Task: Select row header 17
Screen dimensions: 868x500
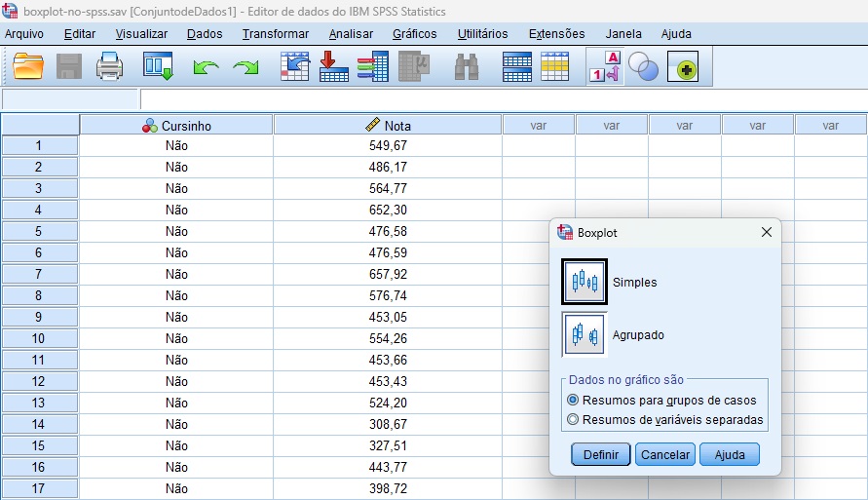Action: click(39, 489)
